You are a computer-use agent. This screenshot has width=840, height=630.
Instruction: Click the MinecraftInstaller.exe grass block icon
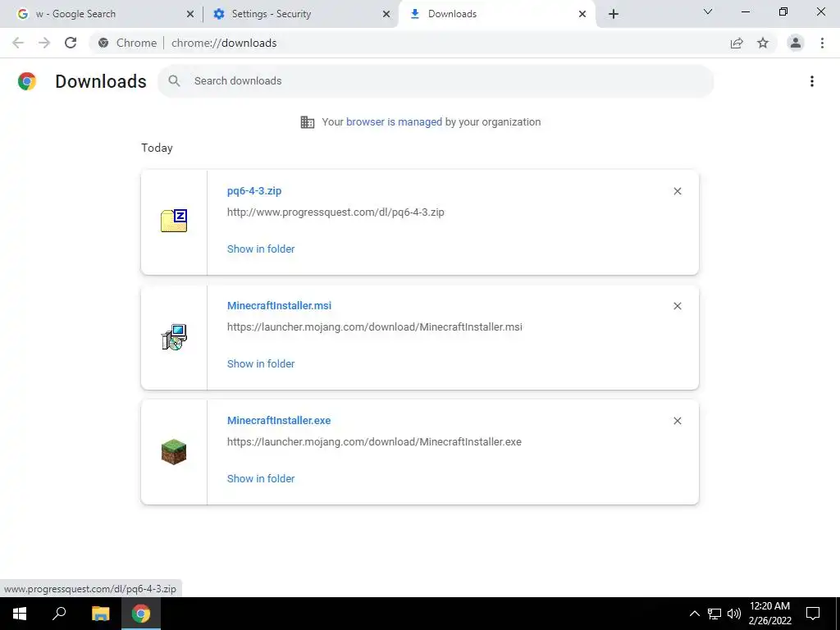click(174, 452)
